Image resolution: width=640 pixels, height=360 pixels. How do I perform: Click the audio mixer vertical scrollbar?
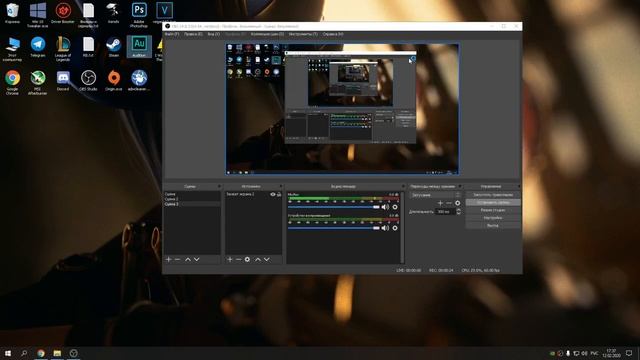(402, 228)
